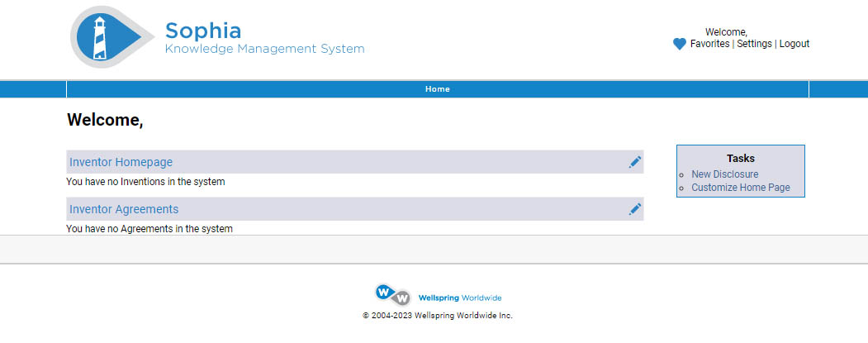The image size is (868, 343).
Task: Click the 'no Inventions in the system' message
Action: point(145,182)
